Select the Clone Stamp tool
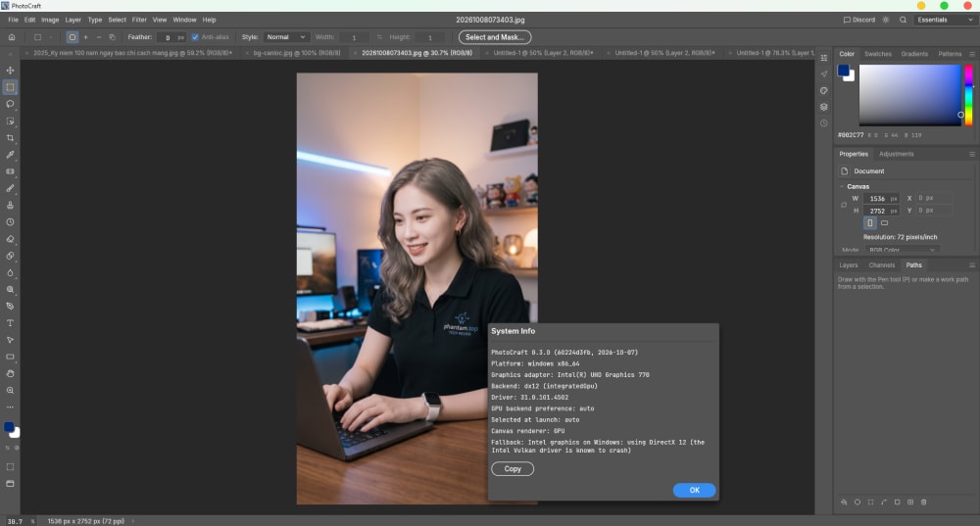980x526 pixels. click(x=10, y=205)
